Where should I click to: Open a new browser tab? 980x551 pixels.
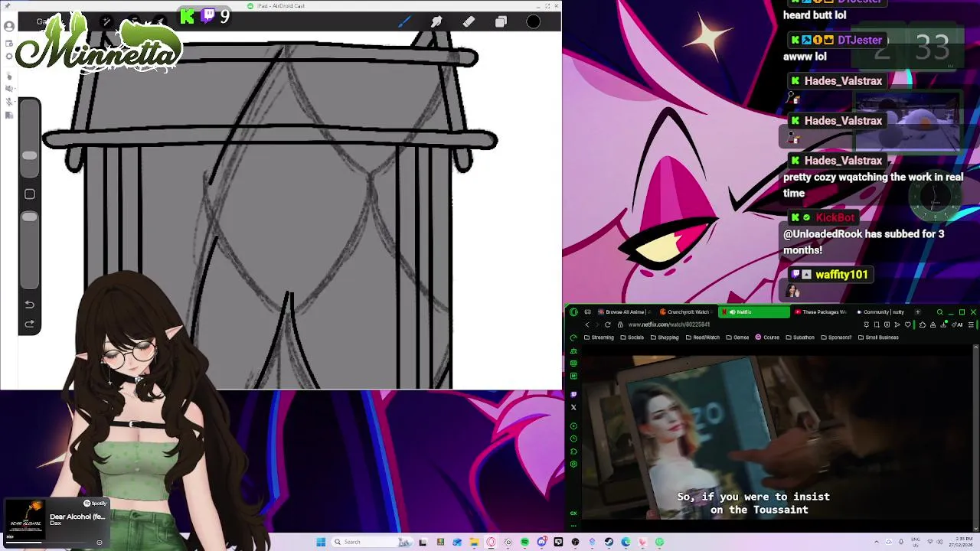pyautogui.click(x=918, y=312)
